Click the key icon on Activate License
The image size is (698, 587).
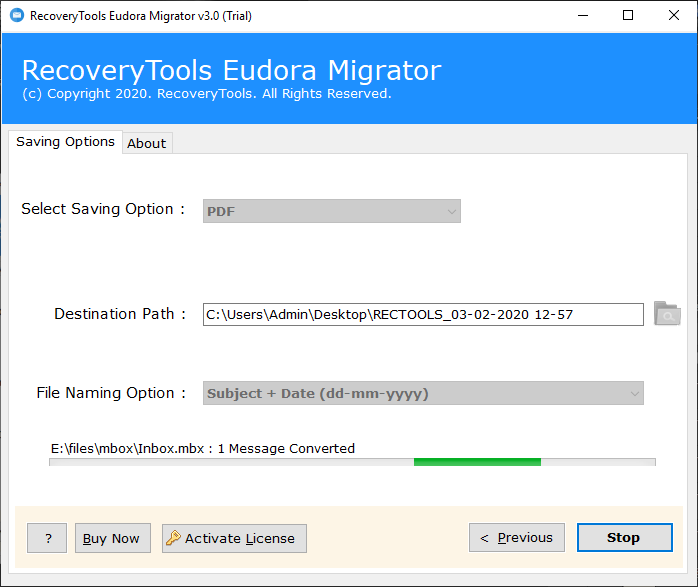173,538
